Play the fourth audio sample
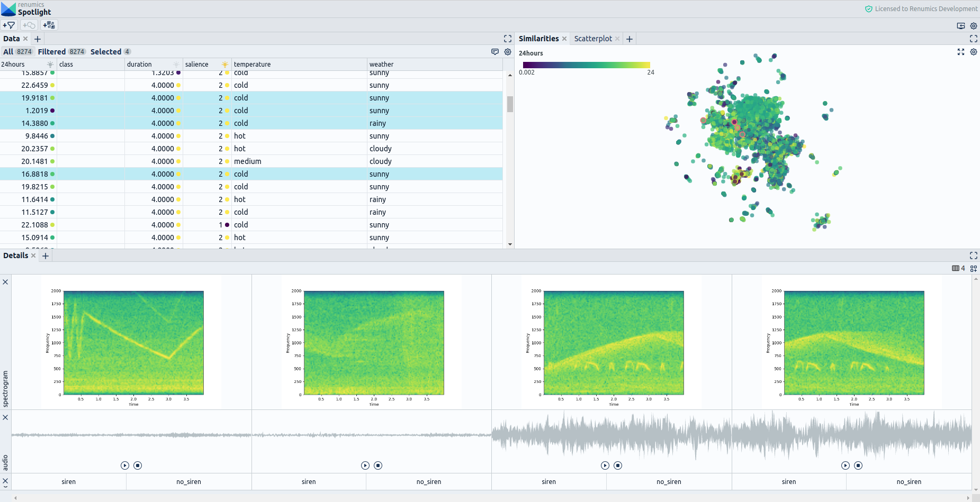 (846, 466)
